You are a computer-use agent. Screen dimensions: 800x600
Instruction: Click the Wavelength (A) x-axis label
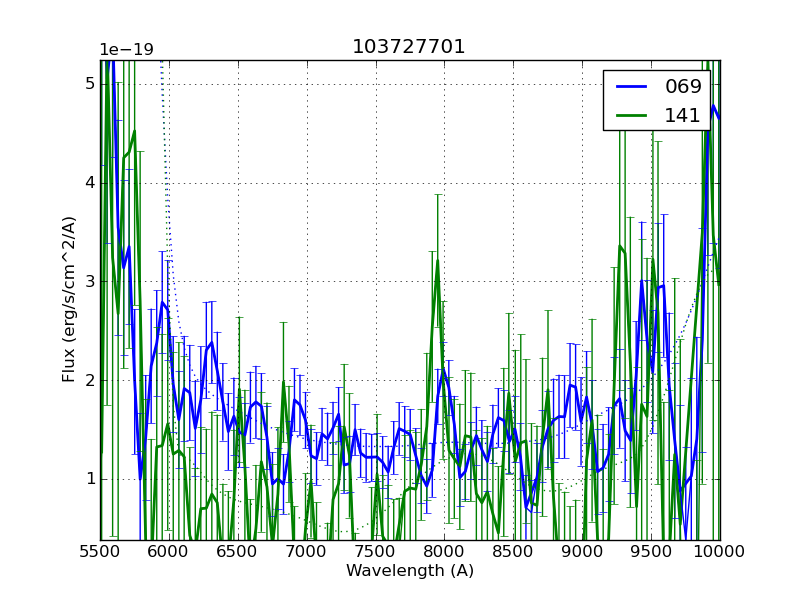pos(410,571)
